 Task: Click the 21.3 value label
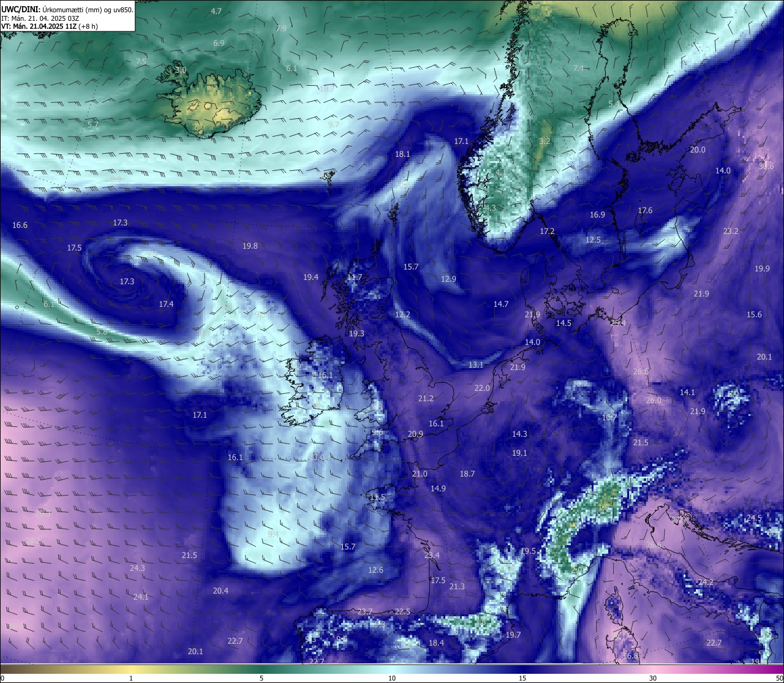pyautogui.click(x=457, y=587)
